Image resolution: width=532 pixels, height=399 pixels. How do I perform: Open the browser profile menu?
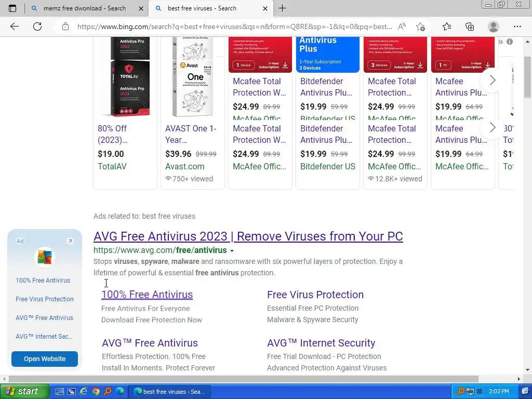tap(494, 26)
